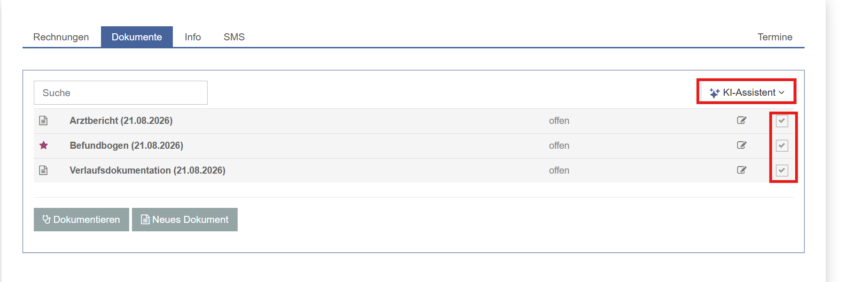Click the pink star icon beside Befundbogen

click(44, 145)
